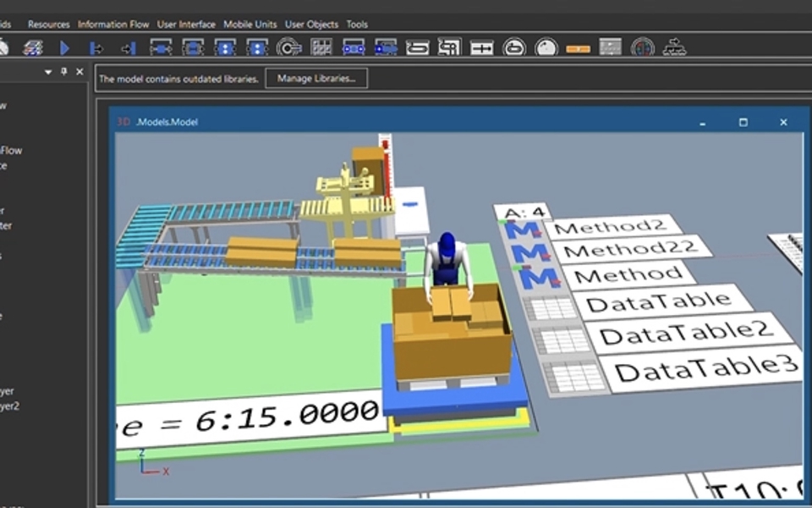This screenshot has width=812, height=508.
Task: Click the Manage Libraries button
Action: pyautogui.click(x=316, y=79)
